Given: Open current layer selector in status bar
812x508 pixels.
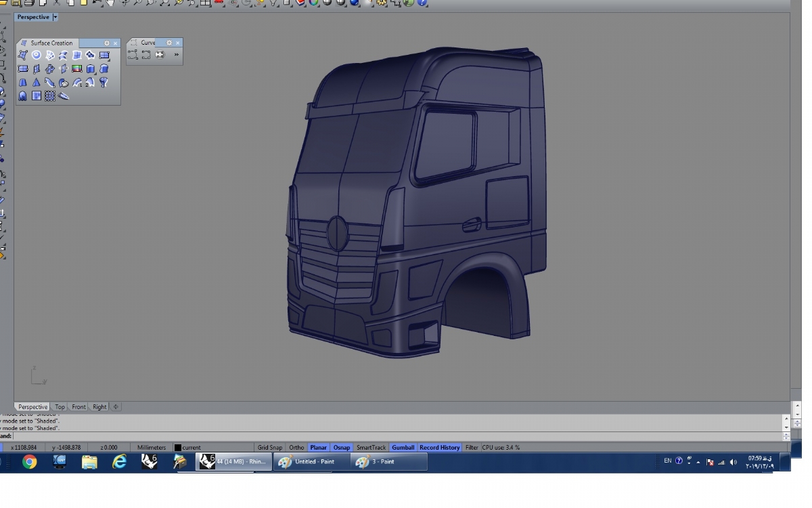Looking at the screenshot, I should (x=212, y=448).
